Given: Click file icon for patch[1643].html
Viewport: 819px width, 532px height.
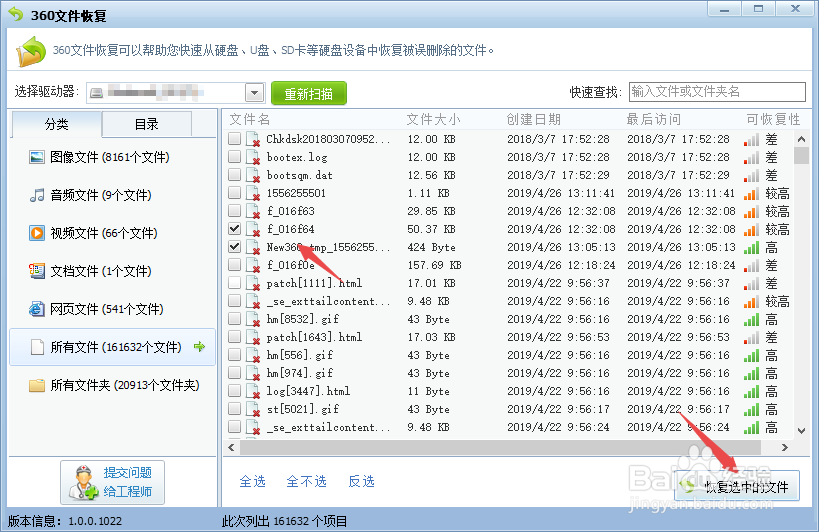Looking at the screenshot, I should 253,337.
